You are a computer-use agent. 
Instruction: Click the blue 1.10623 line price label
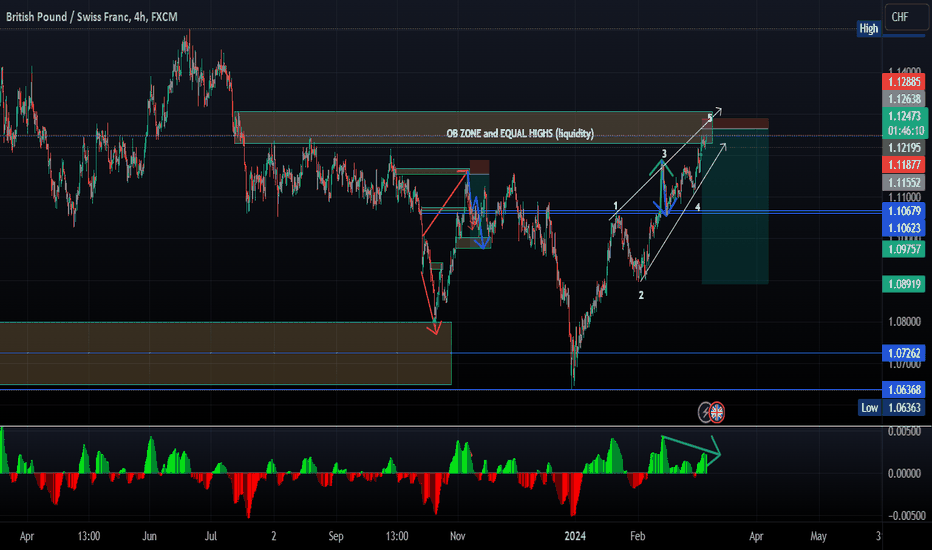click(x=904, y=228)
